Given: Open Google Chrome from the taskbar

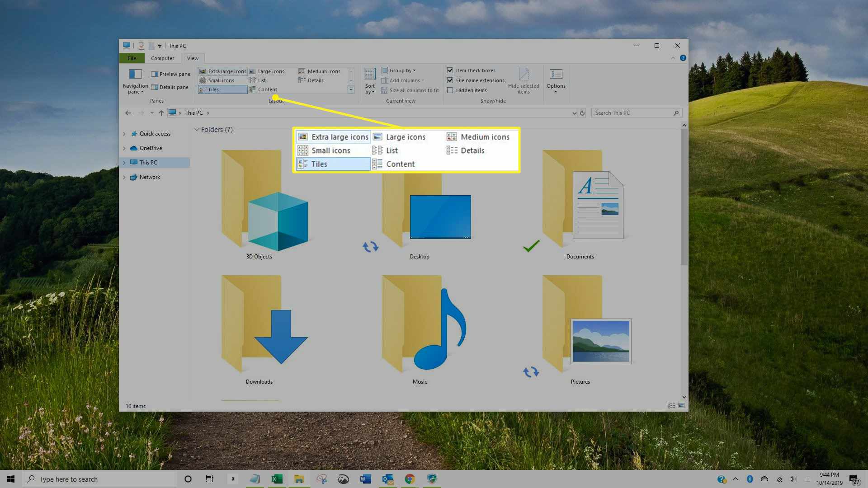Looking at the screenshot, I should click(x=410, y=479).
